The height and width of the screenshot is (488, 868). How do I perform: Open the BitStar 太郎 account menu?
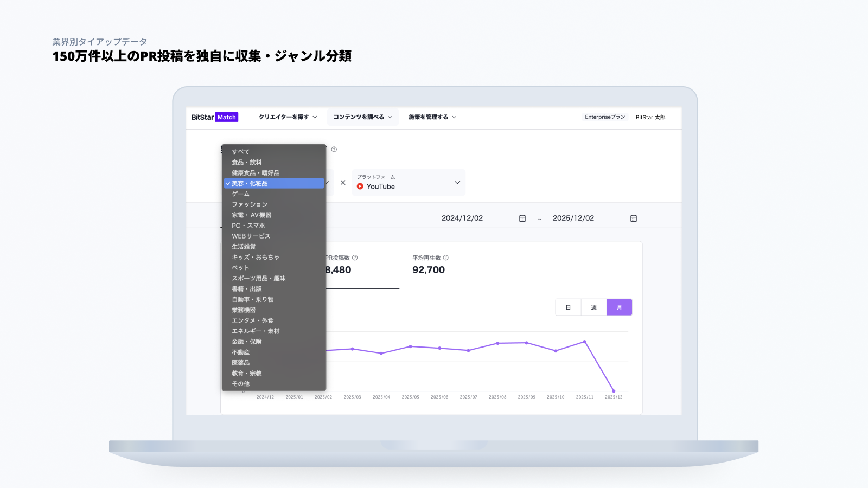point(650,117)
